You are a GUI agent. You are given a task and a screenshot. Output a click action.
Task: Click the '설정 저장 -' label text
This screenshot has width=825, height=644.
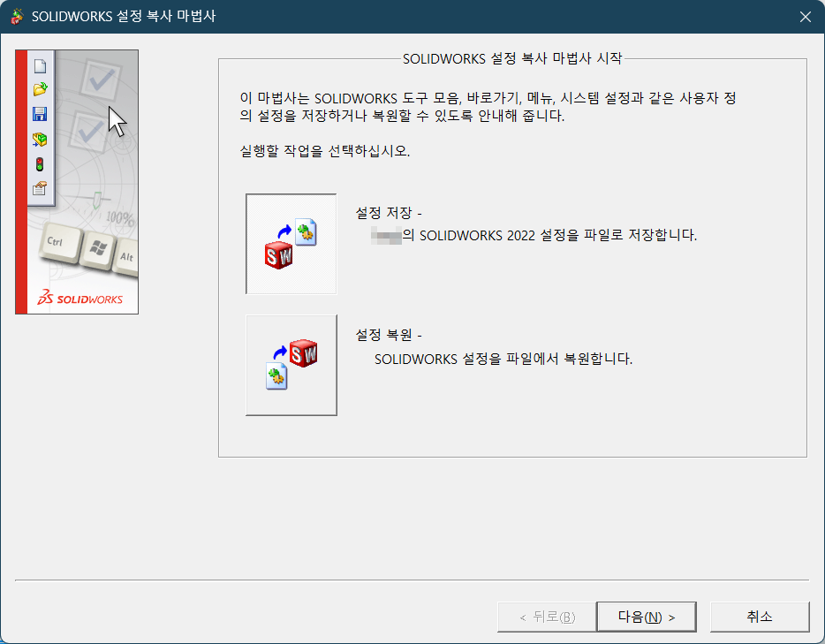click(x=389, y=213)
